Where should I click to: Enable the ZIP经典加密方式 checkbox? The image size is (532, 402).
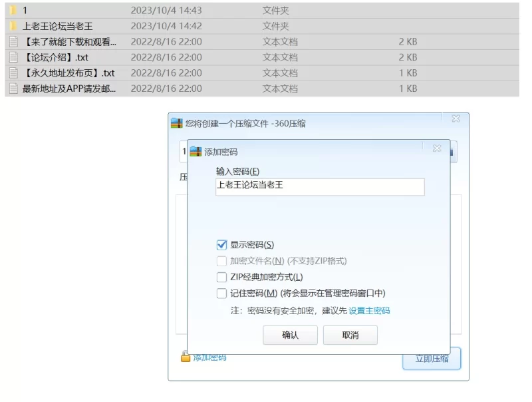pyautogui.click(x=222, y=278)
